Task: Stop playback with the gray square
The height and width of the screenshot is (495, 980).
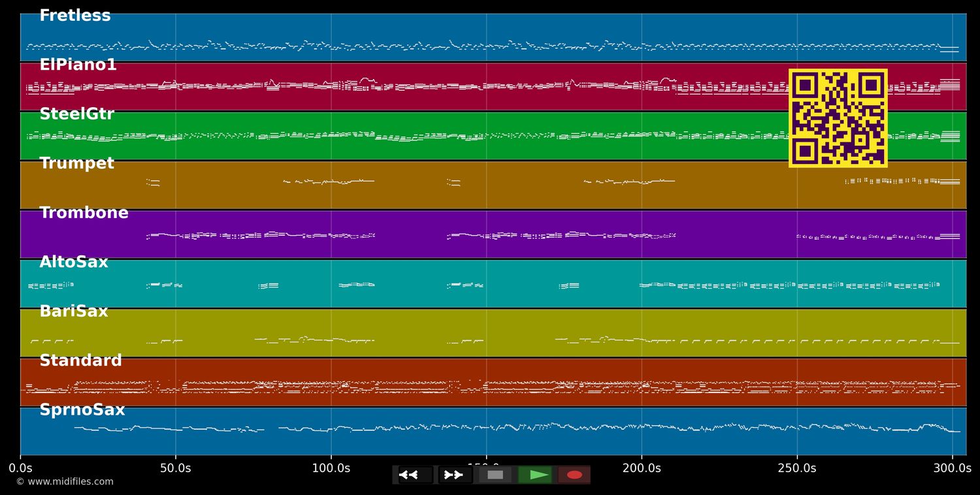Action: pyautogui.click(x=495, y=475)
